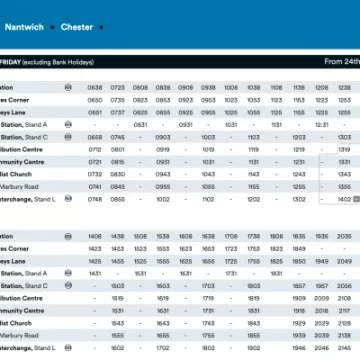Viewport: 360px width, 360px height.
Task: Click the 0748 Interchange arrival time
Action: coord(95,199)
